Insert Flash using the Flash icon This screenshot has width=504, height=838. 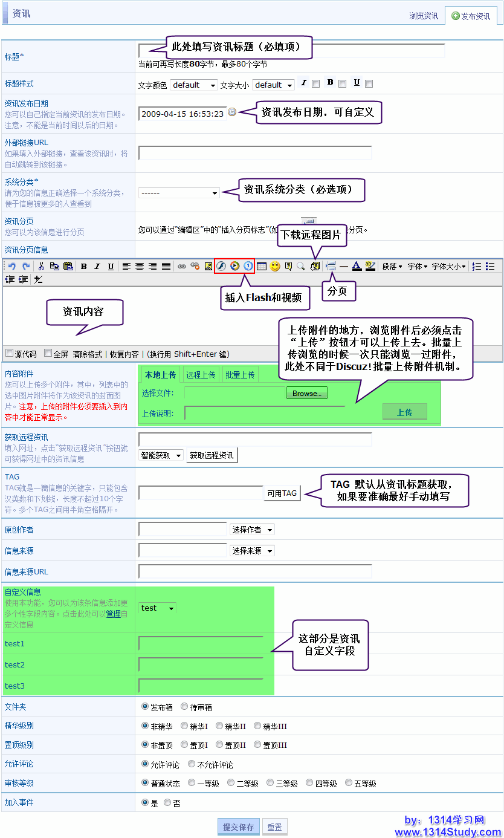tap(221, 266)
